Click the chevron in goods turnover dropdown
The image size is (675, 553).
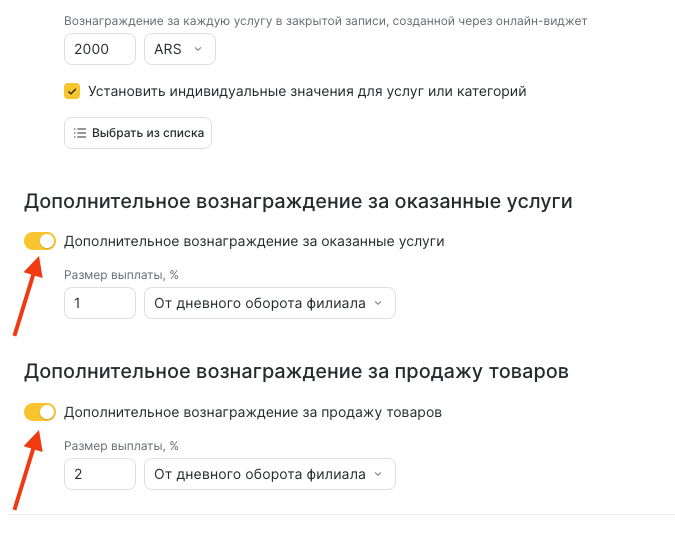pyautogui.click(x=378, y=474)
